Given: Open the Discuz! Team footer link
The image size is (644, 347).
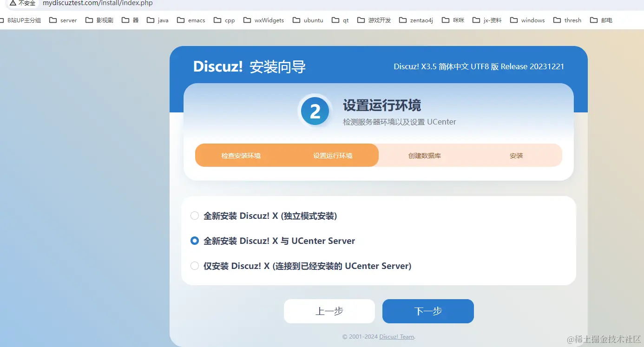Looking at the screenshot, I should click(x=396, y=337).
